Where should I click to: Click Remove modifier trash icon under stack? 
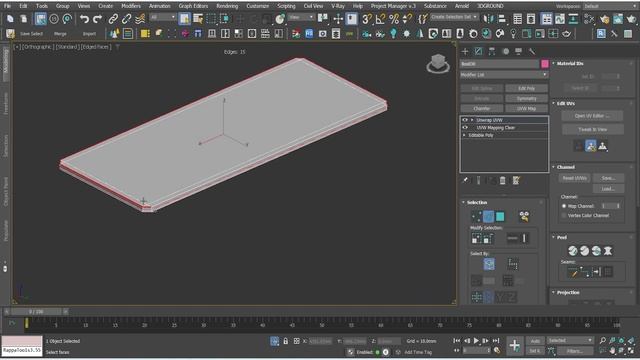pos(503,180)
